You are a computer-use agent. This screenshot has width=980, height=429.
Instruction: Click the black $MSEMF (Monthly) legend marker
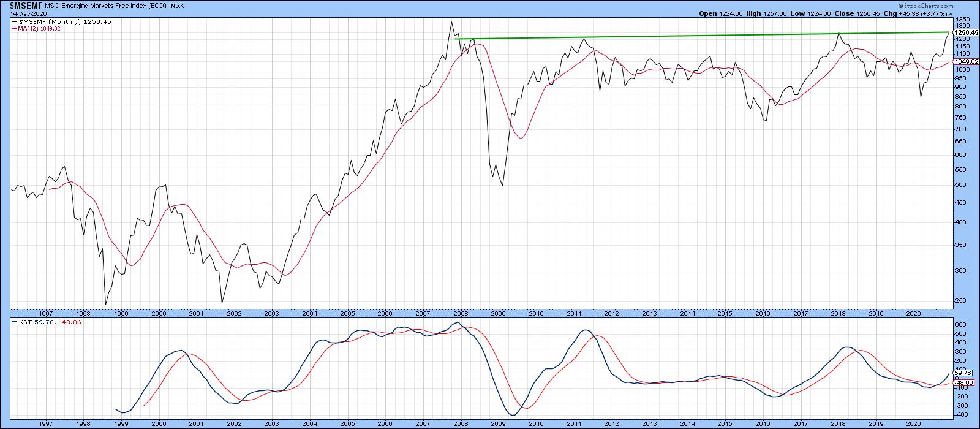13,21
